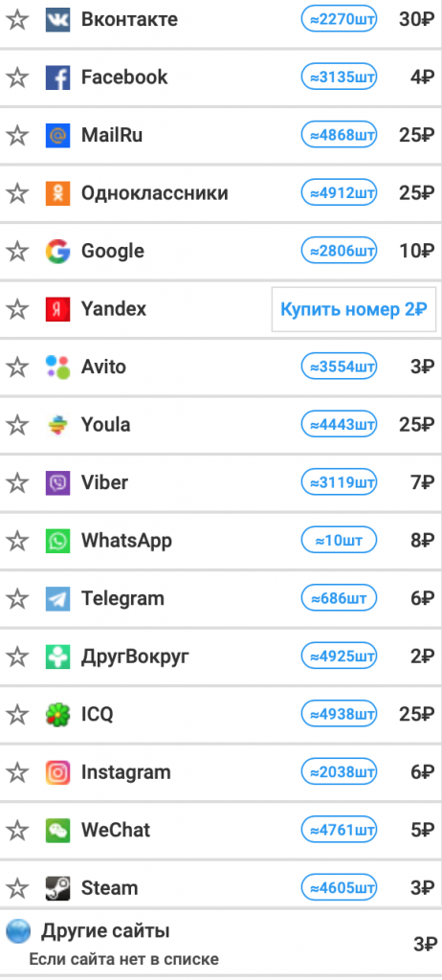The width and height of the screenshot is (442, 980).
Task: Click the ICQ flower icon
Action: coord(57,714)
